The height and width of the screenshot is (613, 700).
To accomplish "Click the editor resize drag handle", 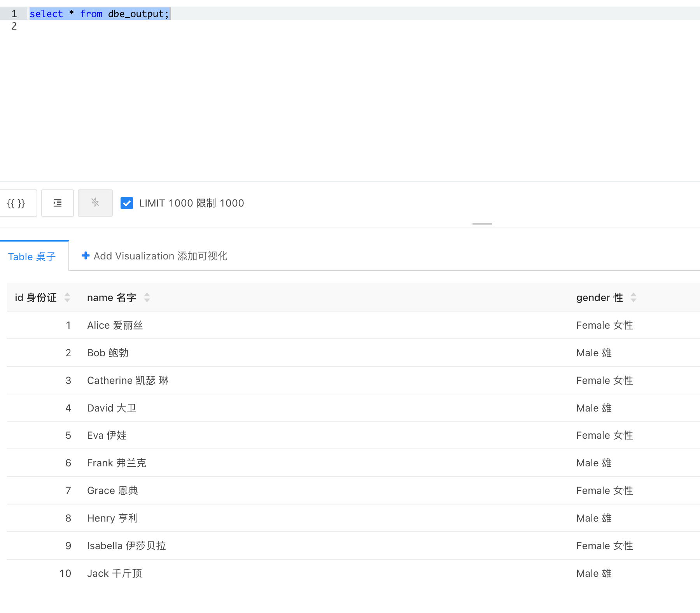I will click(482, 224).
